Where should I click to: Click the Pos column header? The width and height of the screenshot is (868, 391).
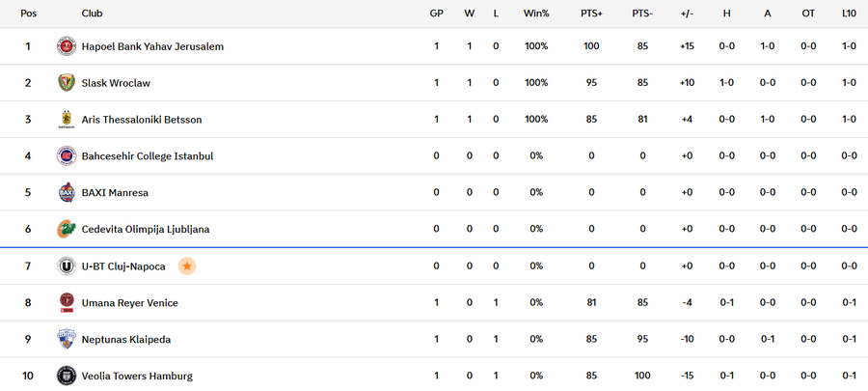[x=28, y=14]
